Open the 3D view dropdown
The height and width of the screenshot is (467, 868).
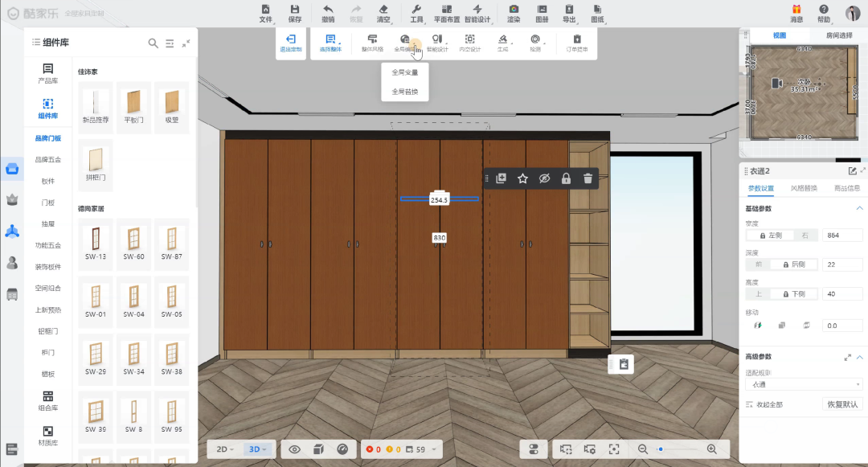pos(257,449)
